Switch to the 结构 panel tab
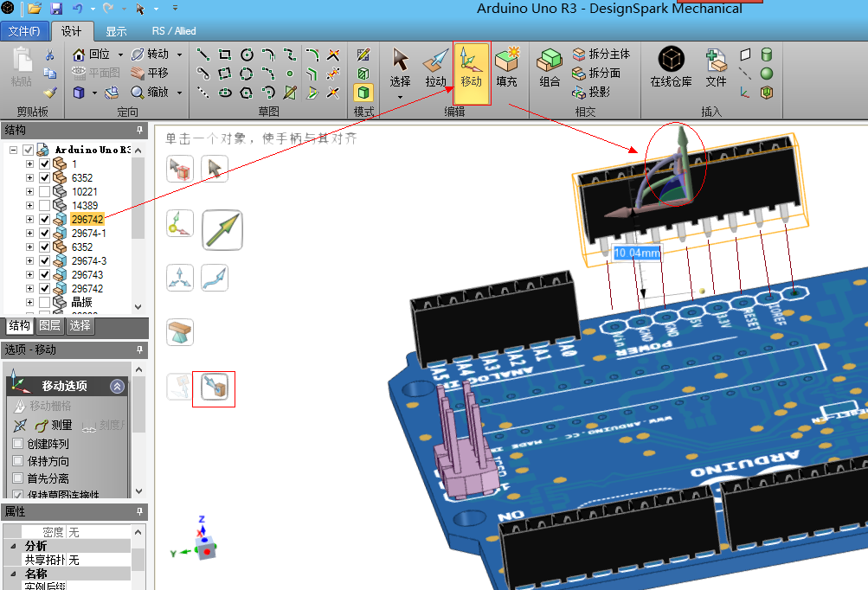This screenshot has height=590, width=868. click(19, 325)
